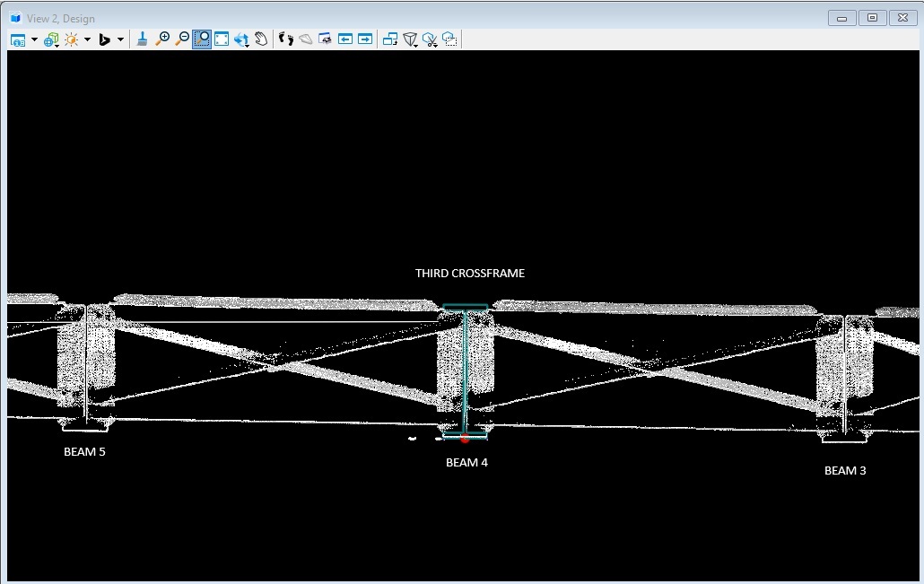Image resolution: width=924 pixels, height=584 pixels.
Task: Open the Display Styles globe-cube icon
Action: tap(51, 39)
